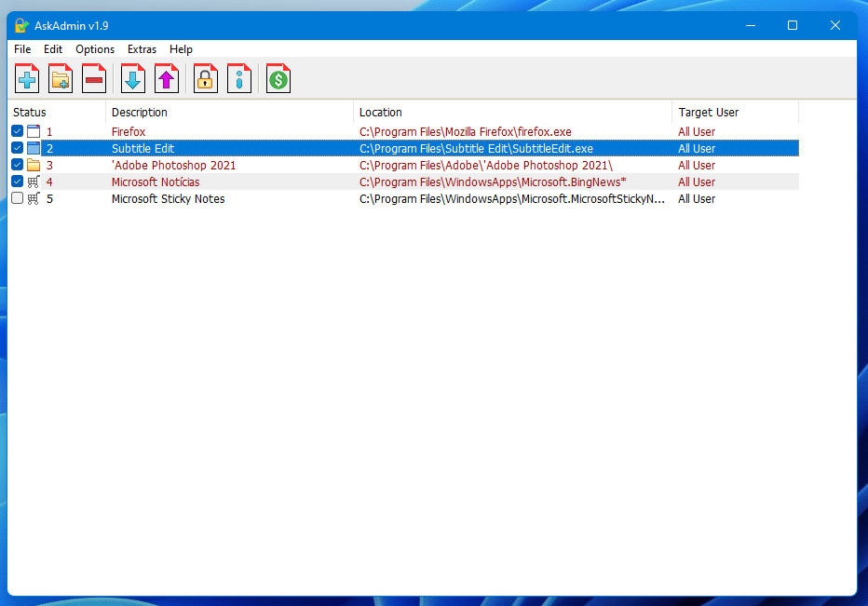This screenshot has height=606, width=868.
Task: Click the window icon beside Firefox row
Action: (34, 131)
